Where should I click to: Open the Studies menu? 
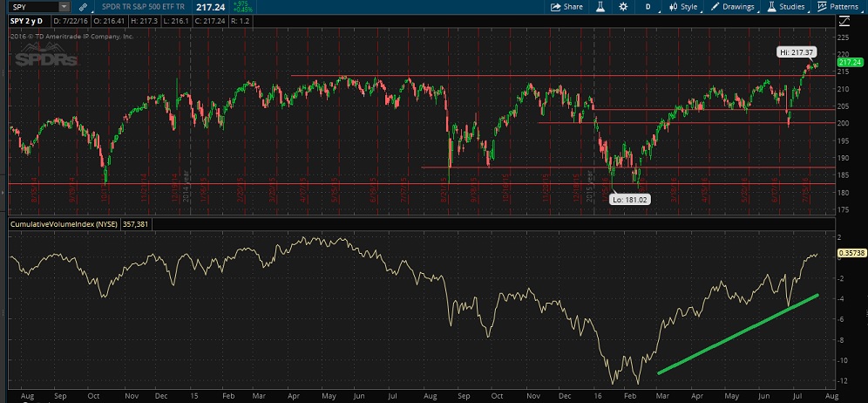tap(791, 7)
